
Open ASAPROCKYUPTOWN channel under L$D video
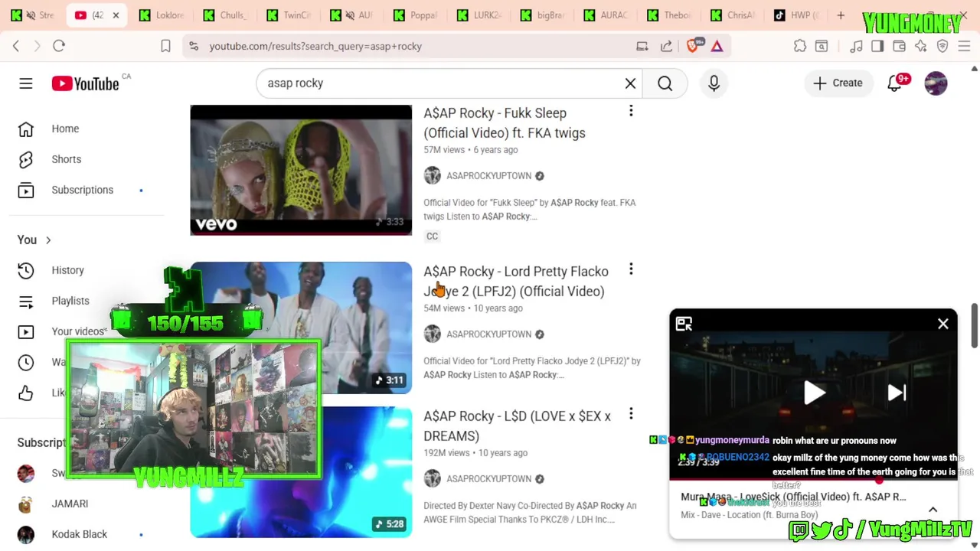(x=488, y=479)
